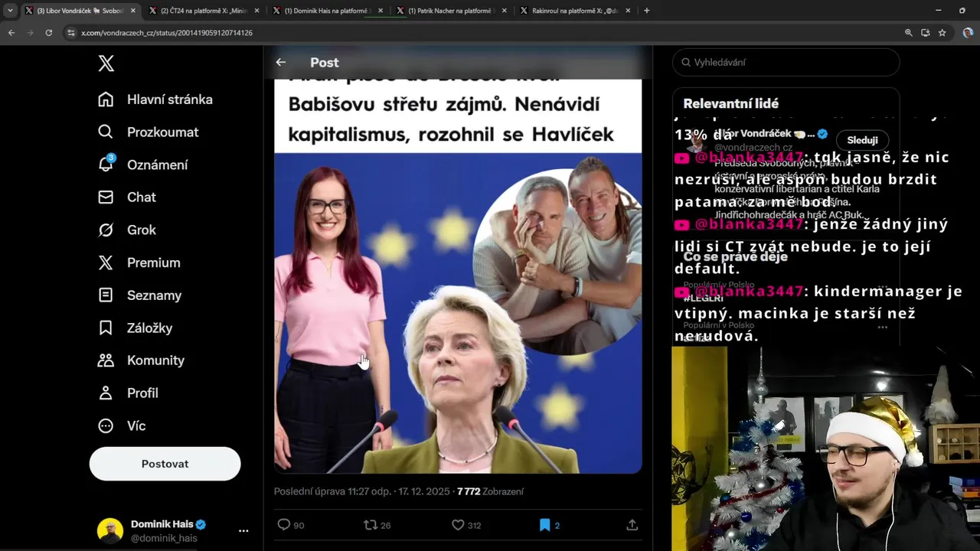Click browser forward arrow
This screenshot has width=980, height=551.
pos(30,33)
